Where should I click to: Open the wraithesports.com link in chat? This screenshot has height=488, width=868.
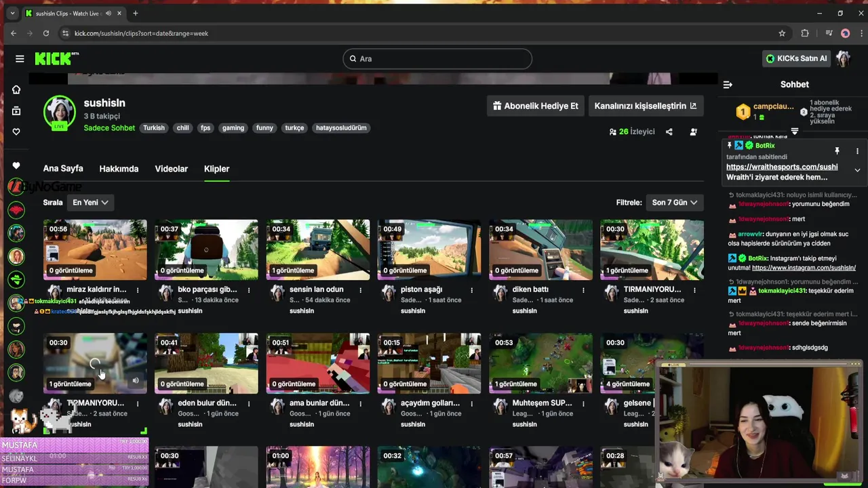pos(782,167)
